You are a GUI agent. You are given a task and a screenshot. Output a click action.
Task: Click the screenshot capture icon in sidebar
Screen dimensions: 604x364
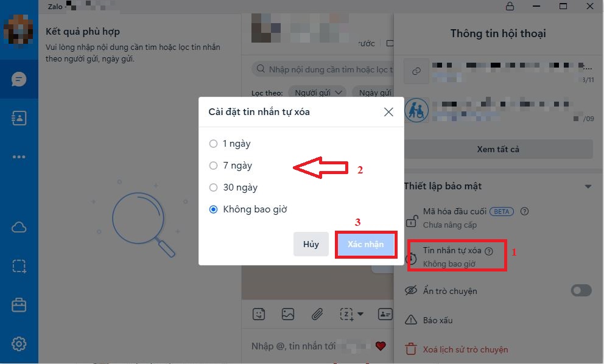coord(19,266)
